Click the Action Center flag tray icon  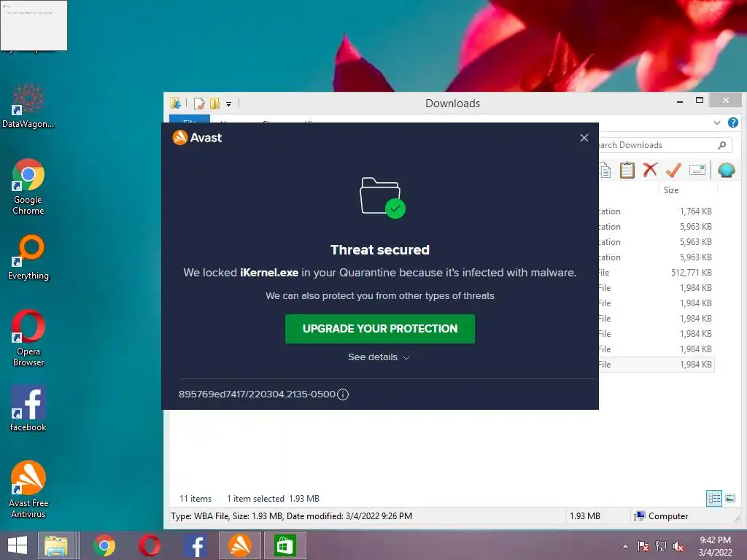pos(643,546)
